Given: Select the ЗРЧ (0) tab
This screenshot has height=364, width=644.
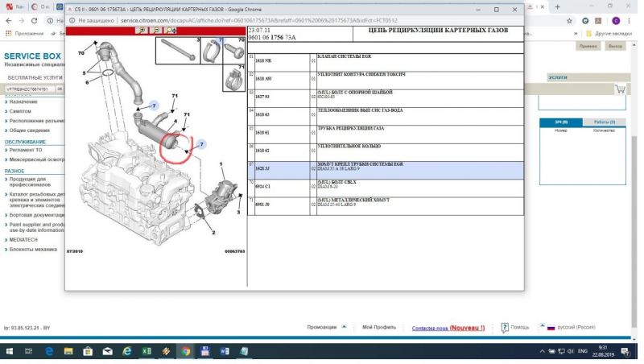Looking at the screenshot, I should (561, 122).
